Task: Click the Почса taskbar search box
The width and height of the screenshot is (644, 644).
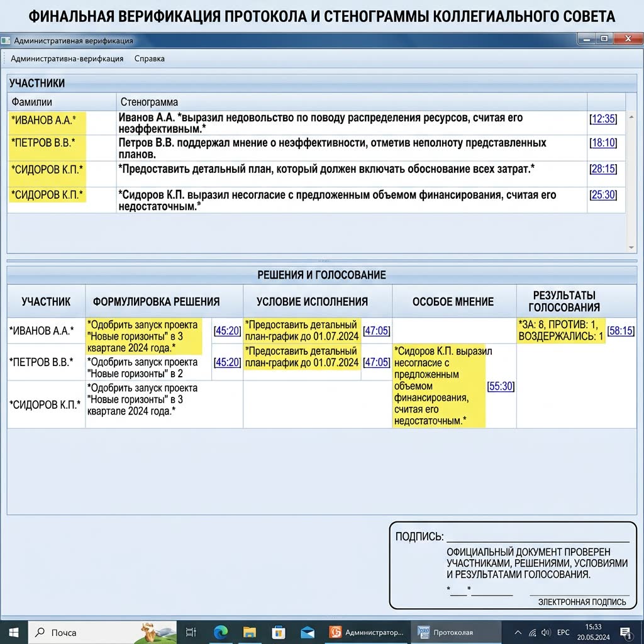Action: click(103, 632)
